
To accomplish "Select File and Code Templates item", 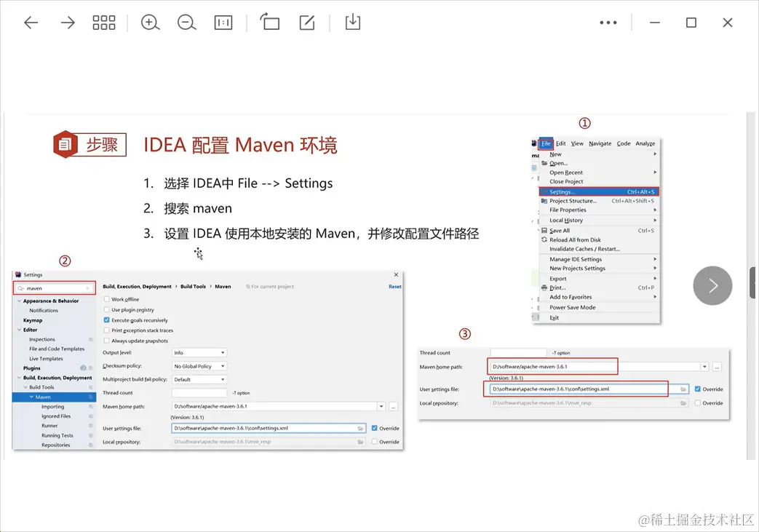I will 57,349.
